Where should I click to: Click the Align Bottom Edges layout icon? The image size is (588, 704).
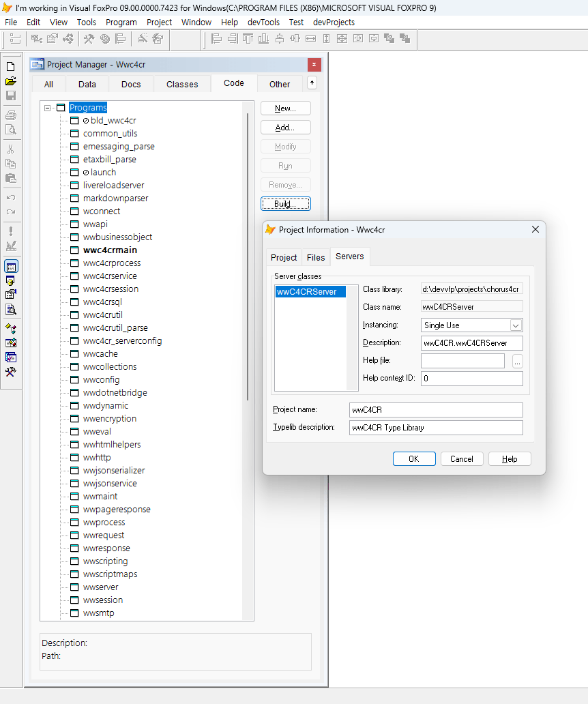263,39
